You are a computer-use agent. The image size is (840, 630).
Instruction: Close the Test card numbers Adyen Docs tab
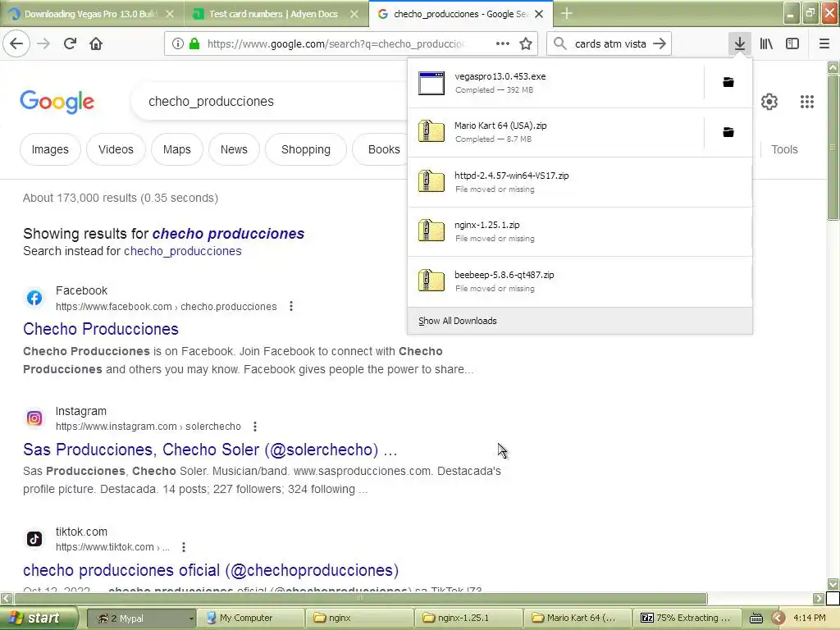point(354,14)
